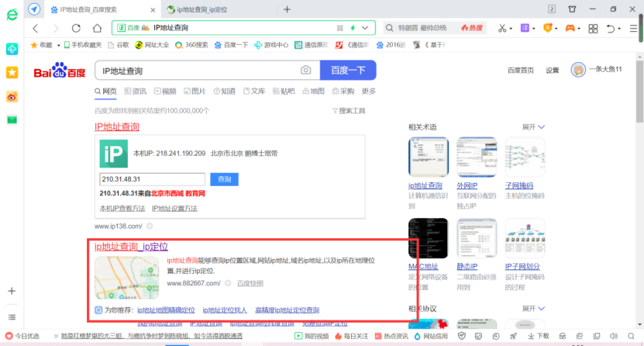The height and width of the screenshot is (346, 644).
Task: Open 高精度ip地址定位查询 link
Action: tap(287, 310)
